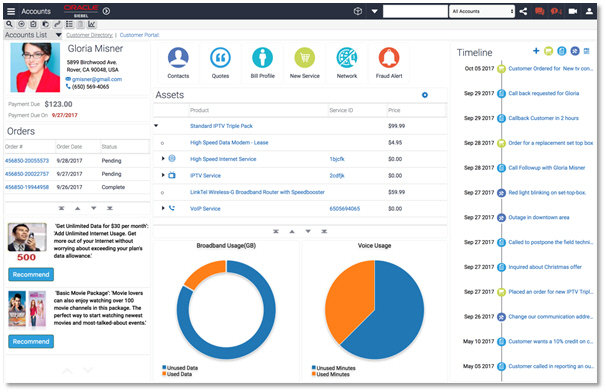Open the share icon in top bar
This screenshot has height=392, width=606.
click(523, 11)
